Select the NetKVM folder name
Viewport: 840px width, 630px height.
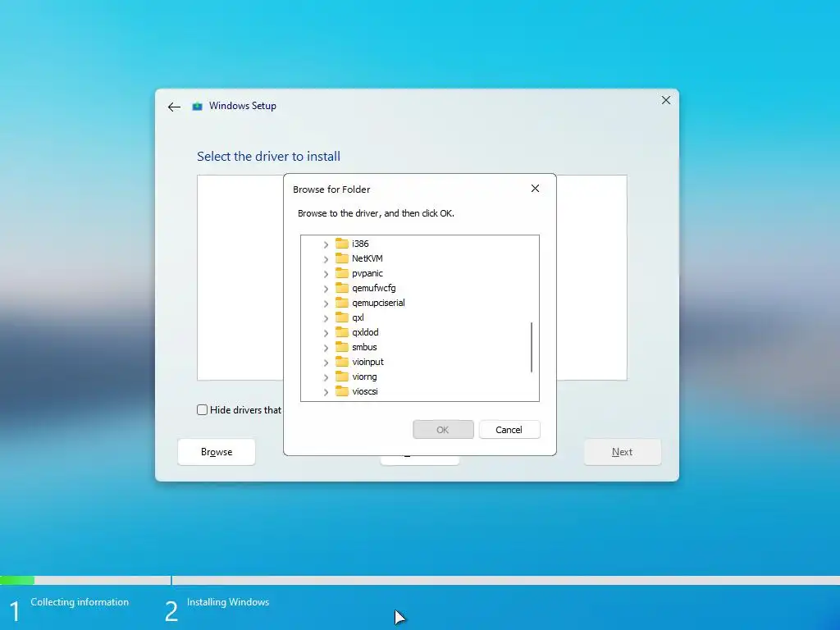click(367, 258)
